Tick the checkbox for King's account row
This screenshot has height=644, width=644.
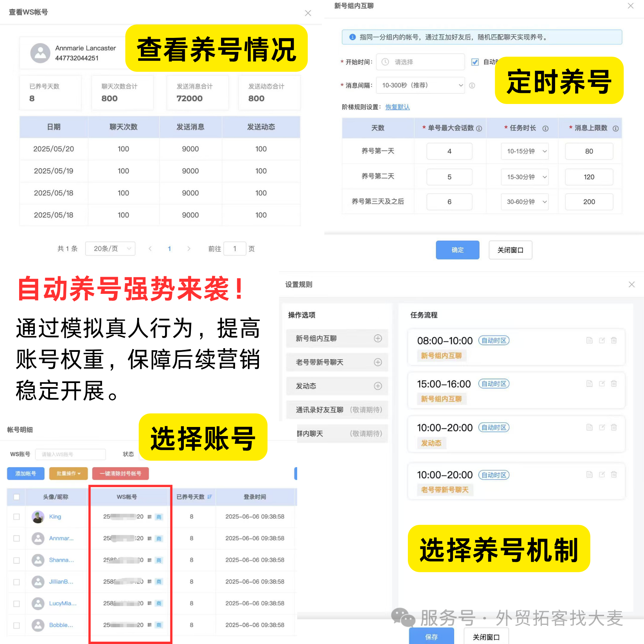[x=16, y=517]
